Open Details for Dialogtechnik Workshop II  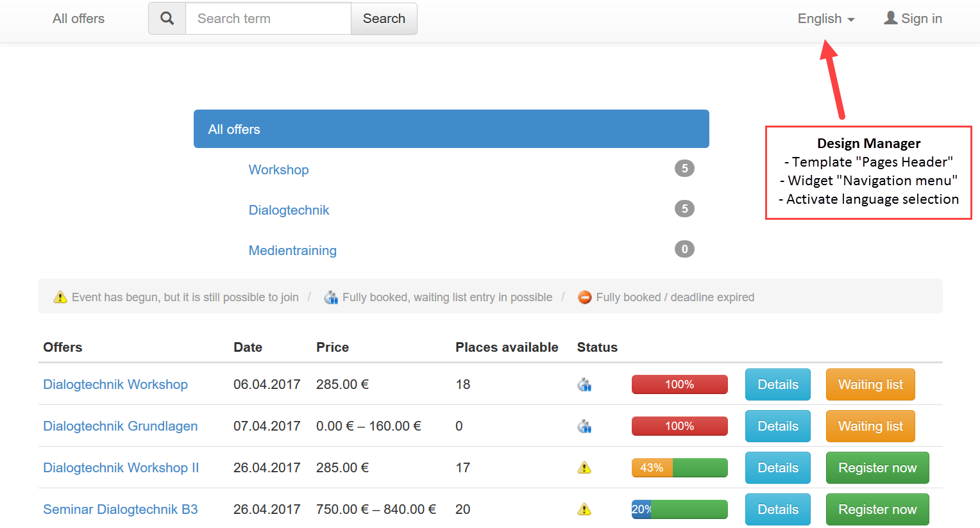(777, 468)
